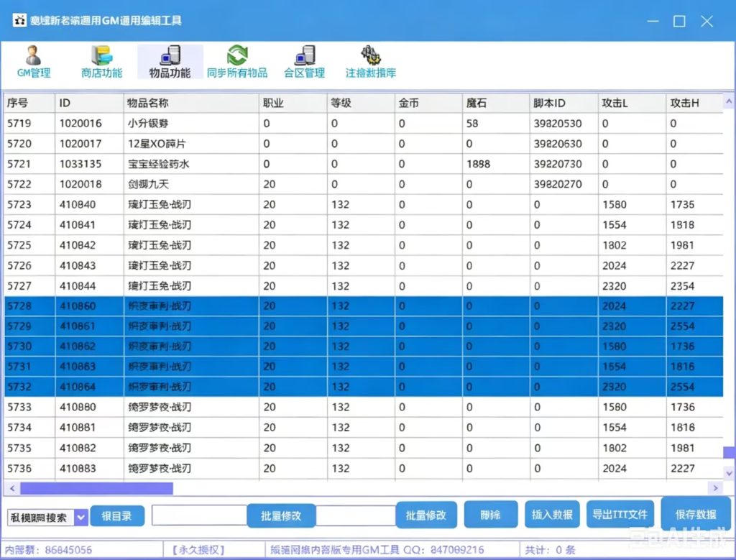Click highlighted sequence number 5730
This screenshot has width=736, height=560.
(29, 346)
